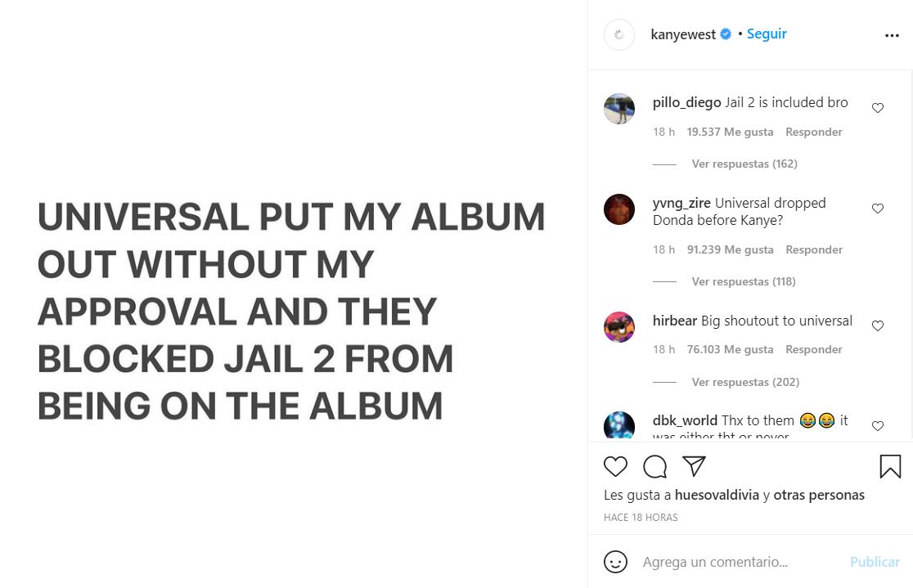Like yvng_zire's comment
Image resolution: width=913 pixels, height=588 pixels.
(878, 209)
